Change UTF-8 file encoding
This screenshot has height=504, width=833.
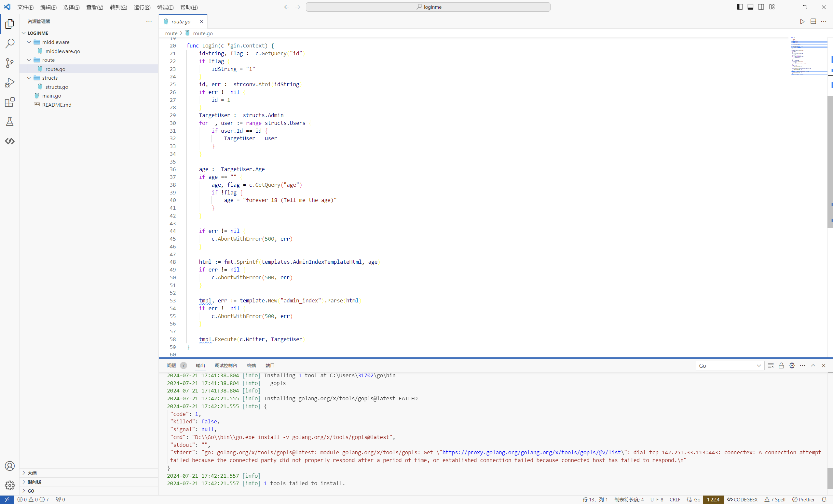[657, 499]
